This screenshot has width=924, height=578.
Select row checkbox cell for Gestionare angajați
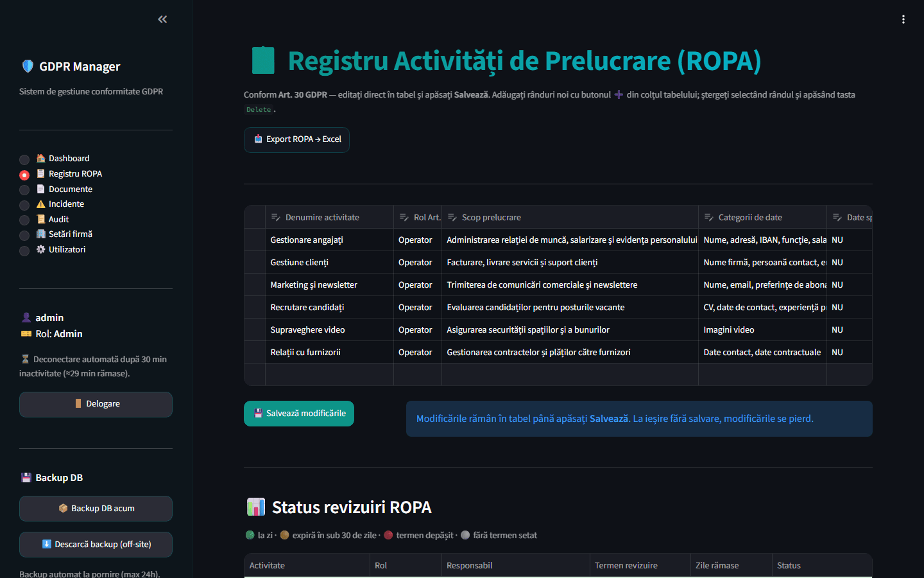pos(255,240)
